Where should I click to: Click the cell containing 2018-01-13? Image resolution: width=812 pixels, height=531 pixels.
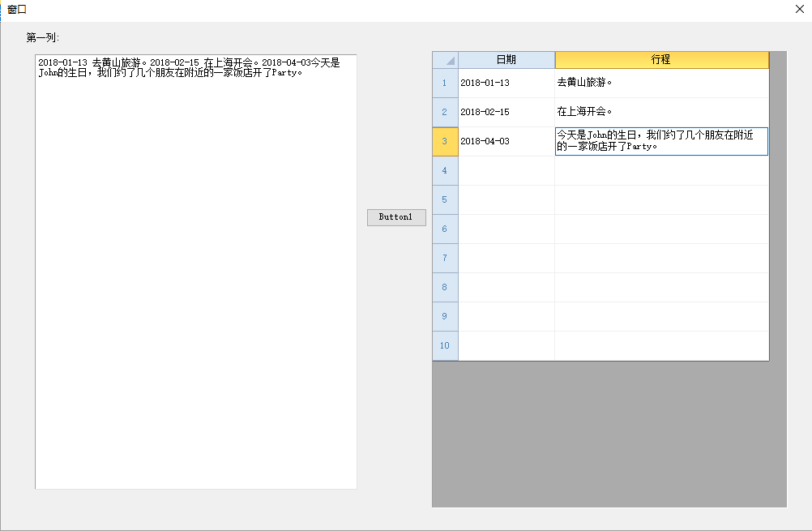(x=506, y=83)
